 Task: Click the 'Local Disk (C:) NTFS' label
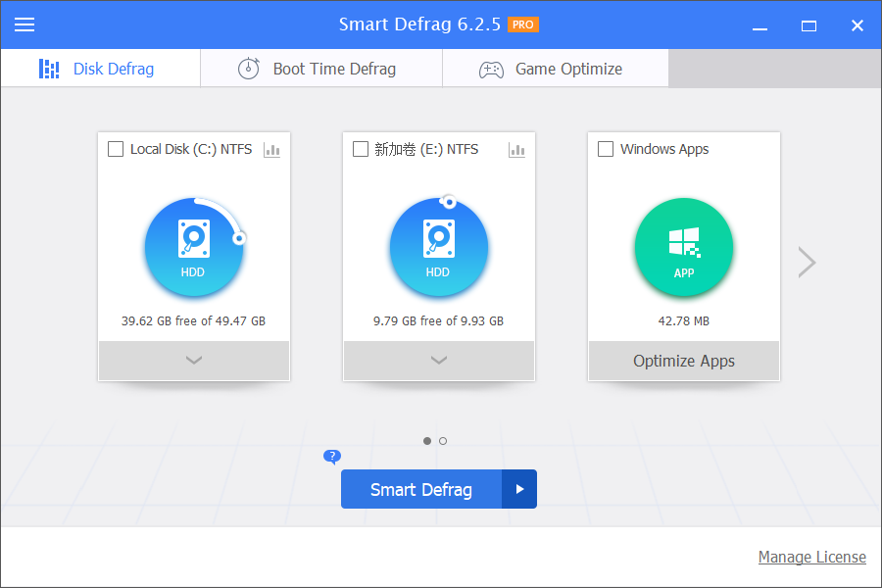[191, 149]
